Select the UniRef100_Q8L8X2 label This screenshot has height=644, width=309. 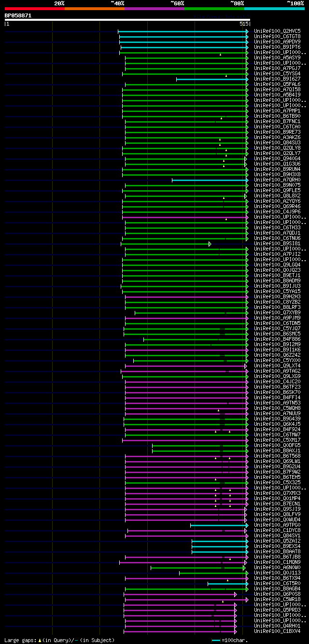(x=277, y=196)
